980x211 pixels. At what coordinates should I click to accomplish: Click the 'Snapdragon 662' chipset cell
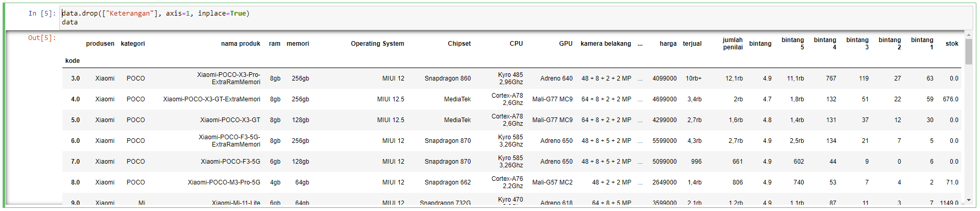(x=448, y=182)
